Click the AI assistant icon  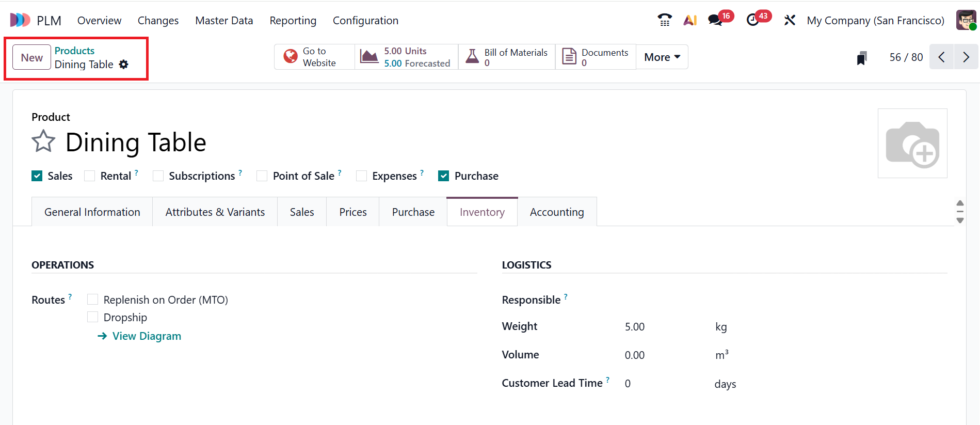tap(690, 21)
